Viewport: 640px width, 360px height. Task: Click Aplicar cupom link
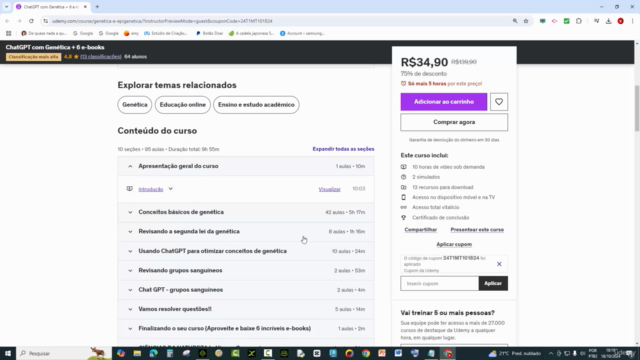[454, 244]
